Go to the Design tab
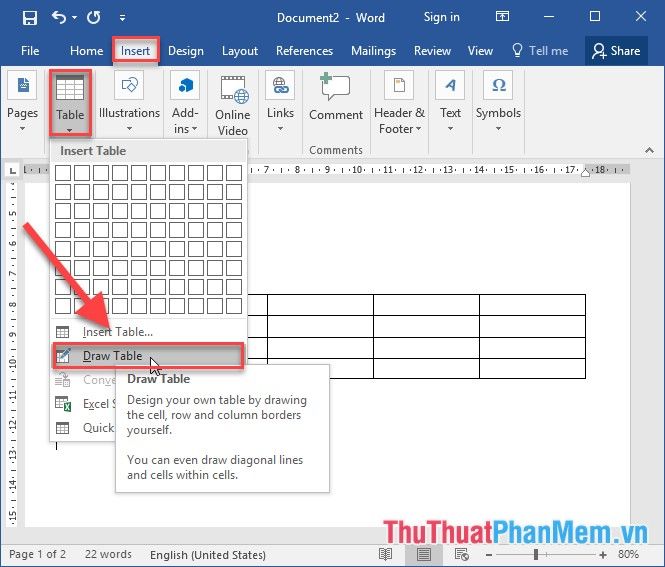The width and height of the screenshot is (665, 567). point(186,51)
